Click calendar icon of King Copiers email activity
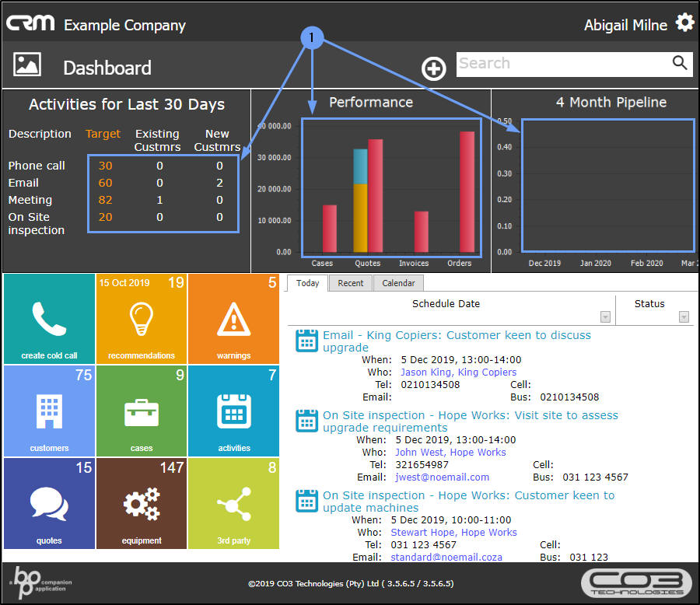This screenshot has height=605, width=700. (x=306, y=341)
